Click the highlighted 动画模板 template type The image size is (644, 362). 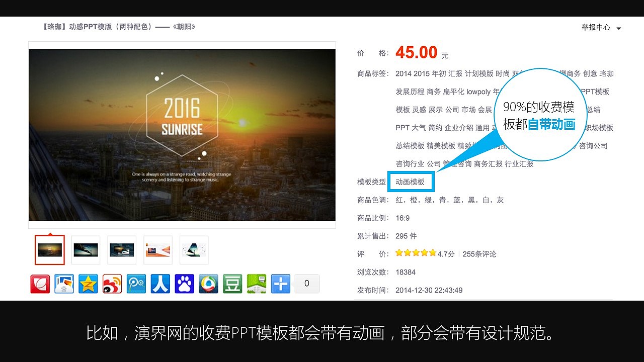pyautogui.click(x=411, y=182)
